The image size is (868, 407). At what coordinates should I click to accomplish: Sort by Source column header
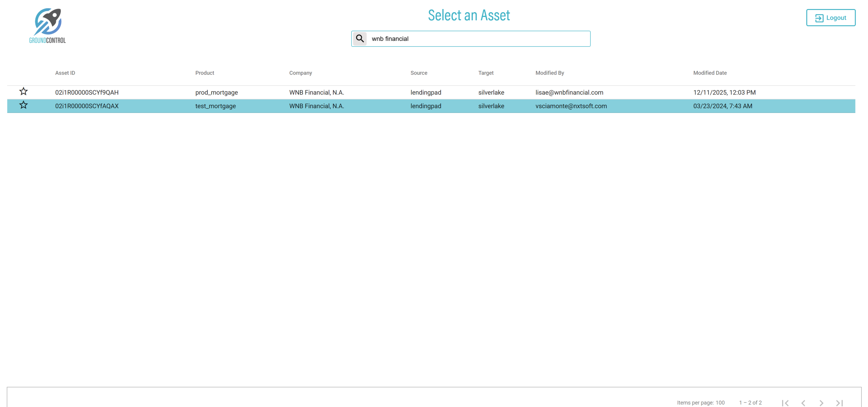[x=418, y=73]
